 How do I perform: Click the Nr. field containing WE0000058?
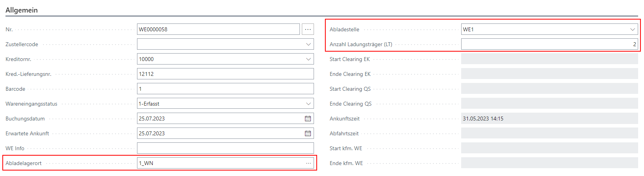(x=218, y=29)
